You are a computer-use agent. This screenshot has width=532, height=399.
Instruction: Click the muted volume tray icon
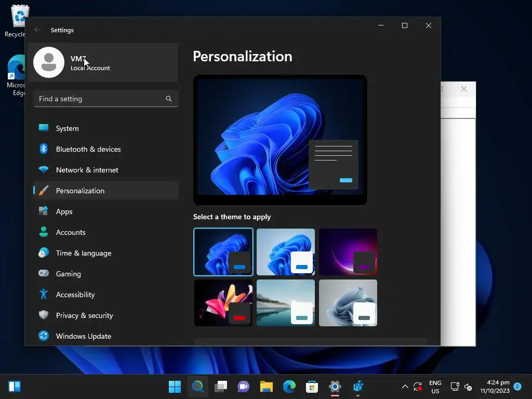coord(468,387)
